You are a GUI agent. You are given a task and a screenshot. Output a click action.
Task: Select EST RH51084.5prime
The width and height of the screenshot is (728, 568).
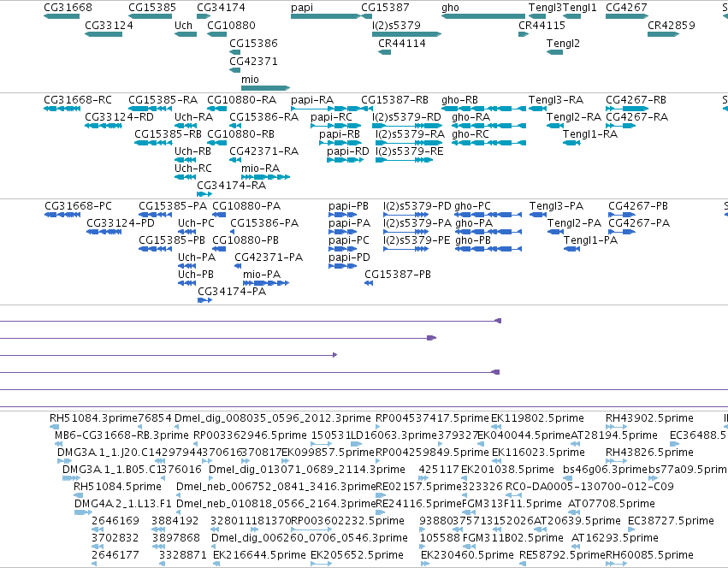click(77, 495)
